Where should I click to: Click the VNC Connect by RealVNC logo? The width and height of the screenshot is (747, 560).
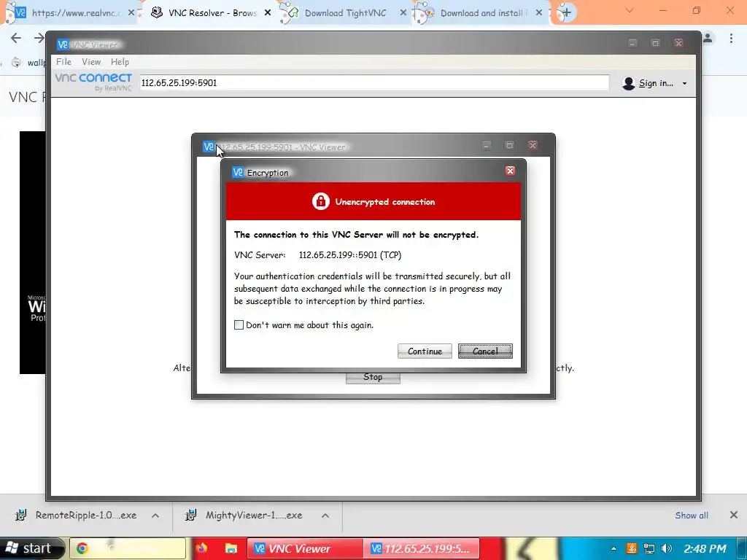93,82
